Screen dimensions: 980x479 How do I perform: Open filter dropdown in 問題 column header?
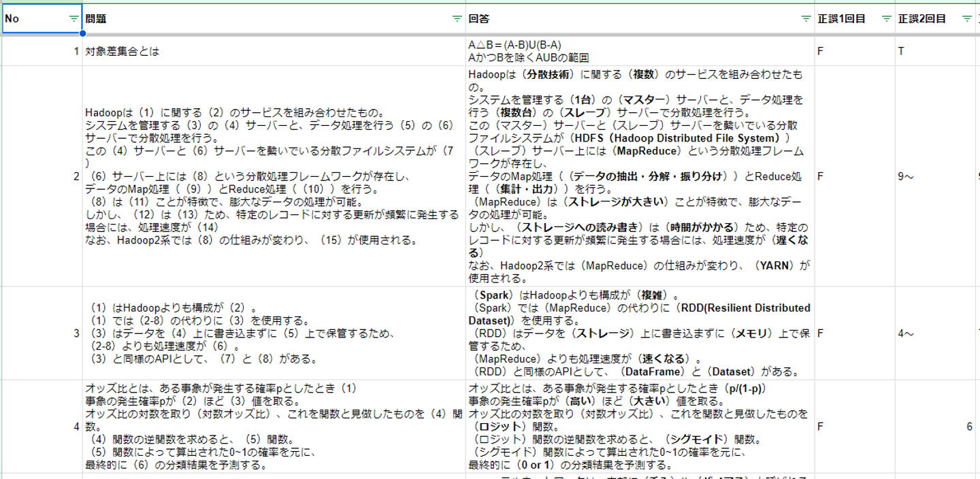click(457, 19)
